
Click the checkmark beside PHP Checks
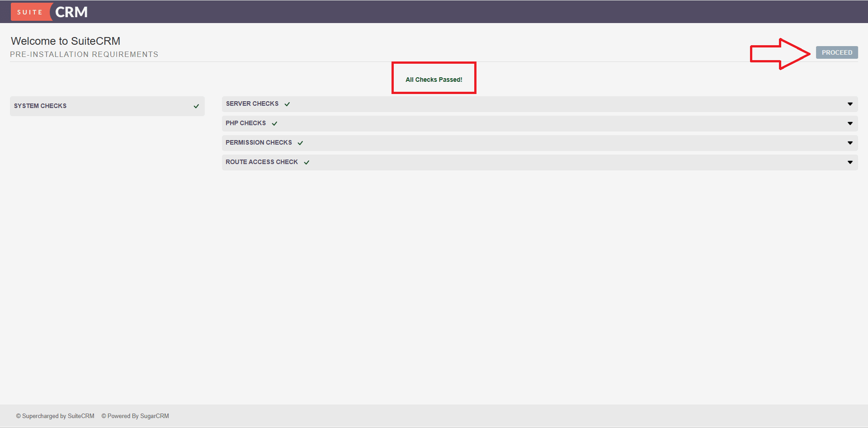point(274,123)
